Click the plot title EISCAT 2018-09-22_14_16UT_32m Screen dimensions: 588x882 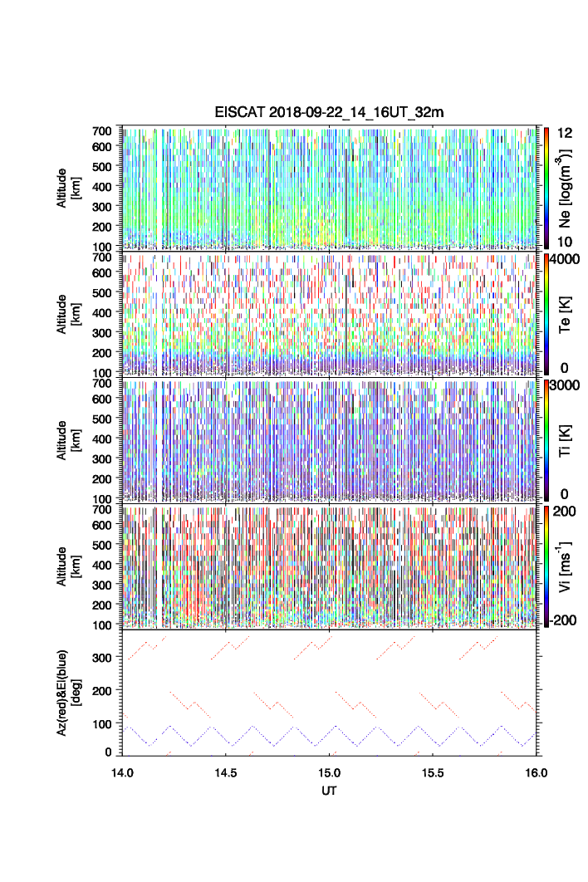[x=329, y=112]
